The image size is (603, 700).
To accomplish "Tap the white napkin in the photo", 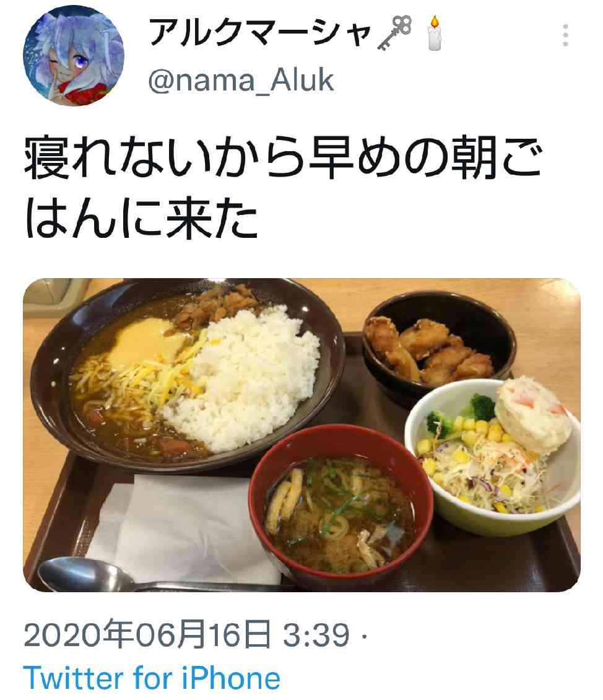I will pos(178,529).
